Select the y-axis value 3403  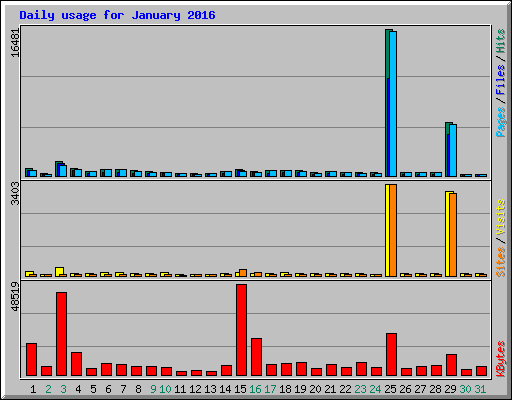click(15, 194)
